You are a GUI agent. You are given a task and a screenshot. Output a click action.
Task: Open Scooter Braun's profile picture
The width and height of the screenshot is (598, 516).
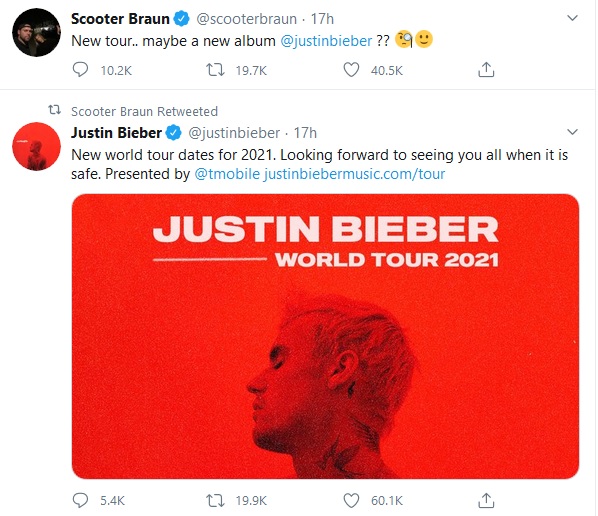36,32
